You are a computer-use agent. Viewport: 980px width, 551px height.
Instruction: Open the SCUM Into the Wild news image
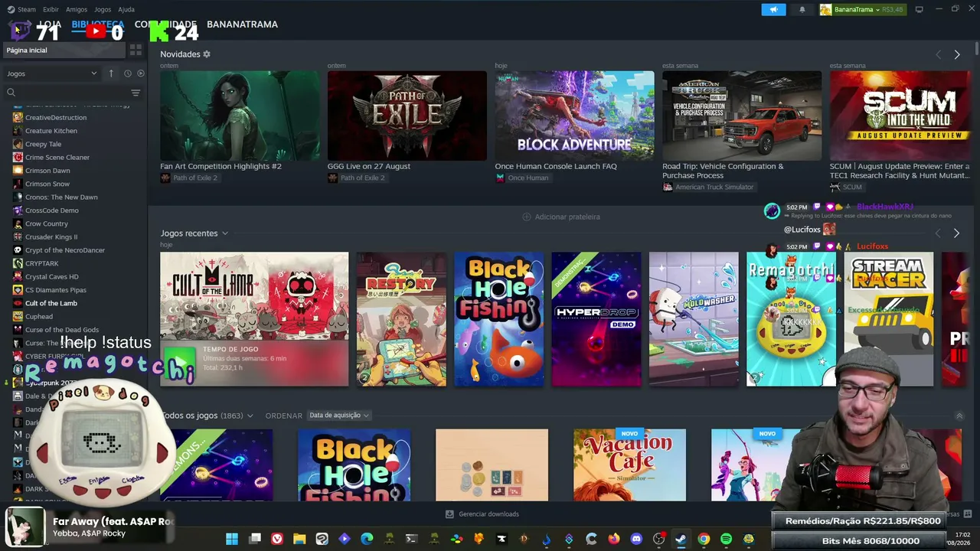click(900, 116)
